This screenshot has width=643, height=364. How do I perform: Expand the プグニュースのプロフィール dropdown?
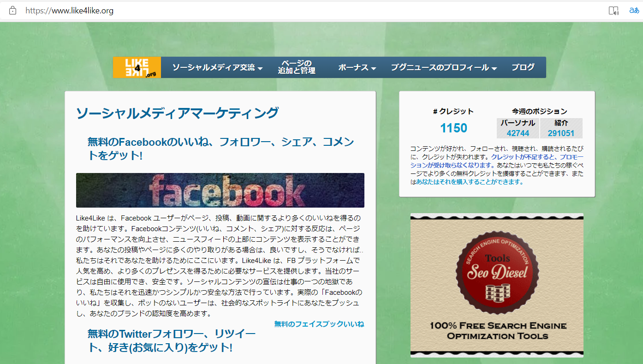444,67
